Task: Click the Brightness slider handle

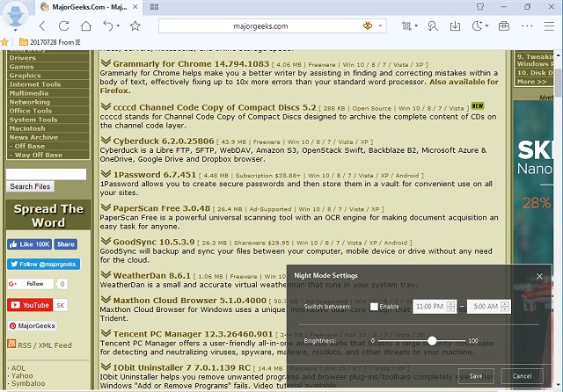Action: [x=432, y=340]
